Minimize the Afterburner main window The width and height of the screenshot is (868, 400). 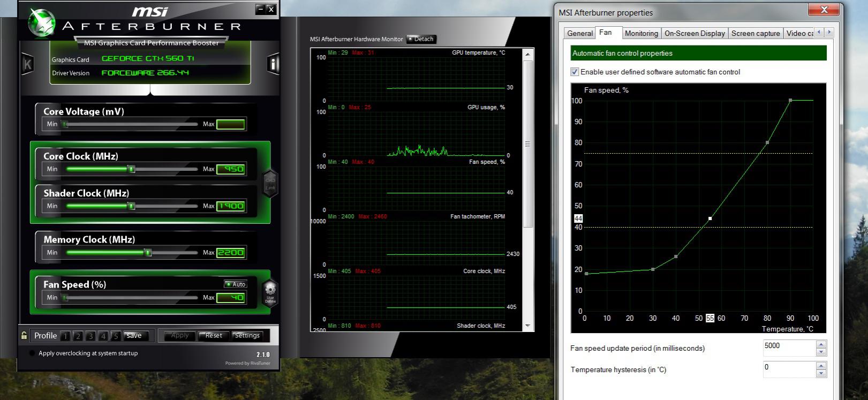[x=260, y=9]
